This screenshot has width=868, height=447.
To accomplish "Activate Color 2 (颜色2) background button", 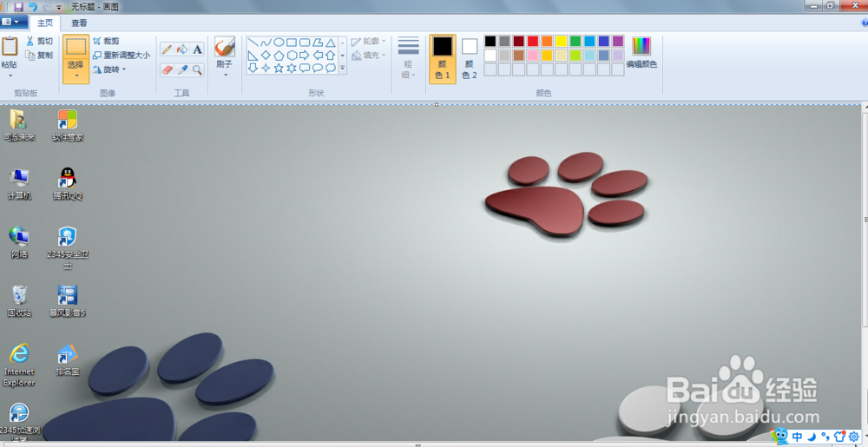I will click(470, 59).
